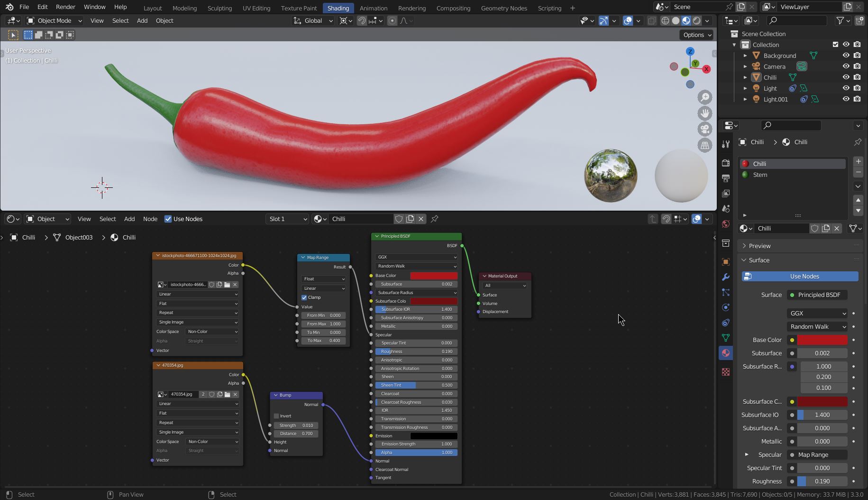The height and width of the screenshot is (500, 868).
Task: Toggle Use Nodes checkbox in node editor
Action: [x=168, y=219]
